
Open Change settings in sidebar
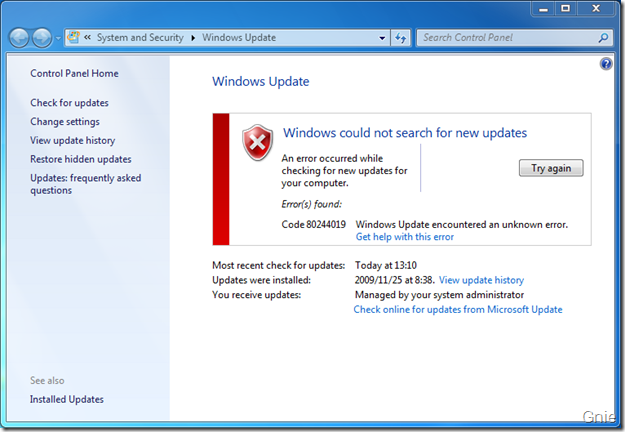pyautogui.click(x=65, y=122)
